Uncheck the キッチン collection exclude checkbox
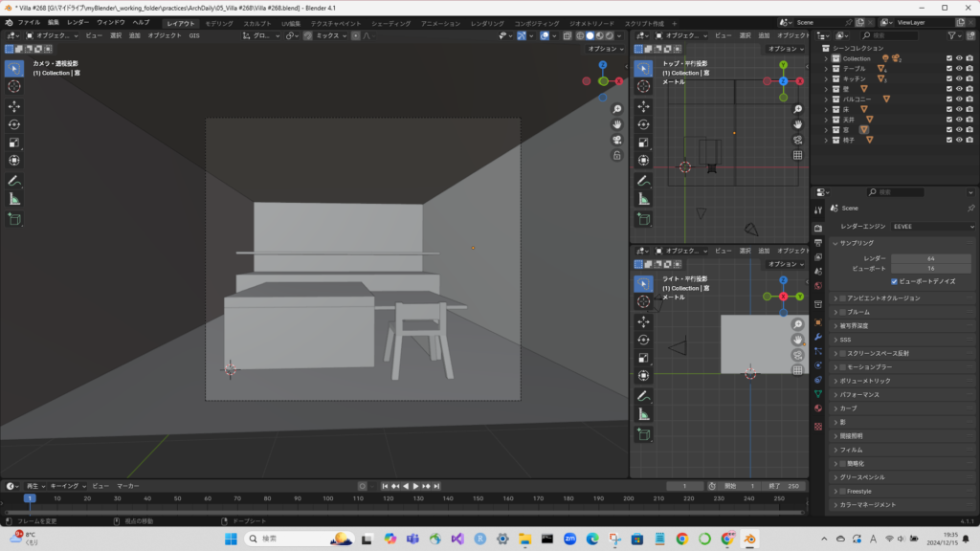980x551 pixels. [x=948, y=79]
